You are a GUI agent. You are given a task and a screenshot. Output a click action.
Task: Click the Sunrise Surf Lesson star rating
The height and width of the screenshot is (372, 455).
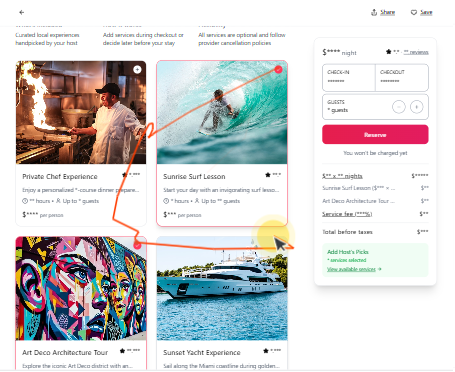tap(273, 175)
